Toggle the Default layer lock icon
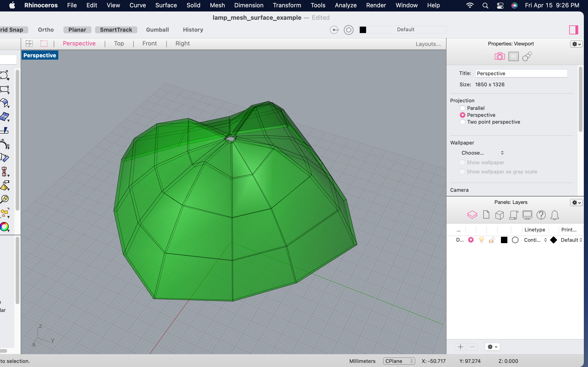 (492, 240)
